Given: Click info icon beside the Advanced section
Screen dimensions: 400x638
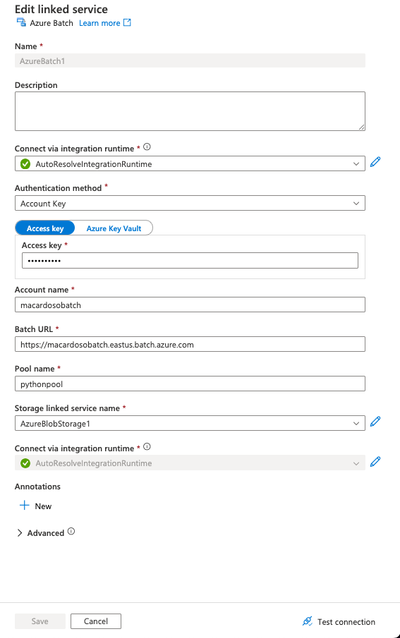Looking at the screenshot, I should click(x=71, y=531).
